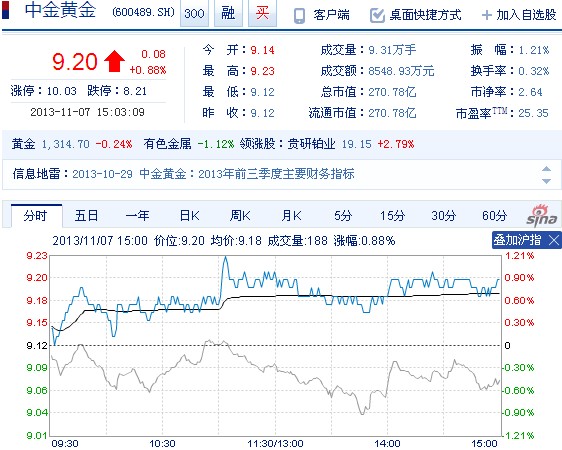The width and height of the screenshot is (562, 450).
Task: Click the 成交量 value 9.31万手
Action: 392,50
